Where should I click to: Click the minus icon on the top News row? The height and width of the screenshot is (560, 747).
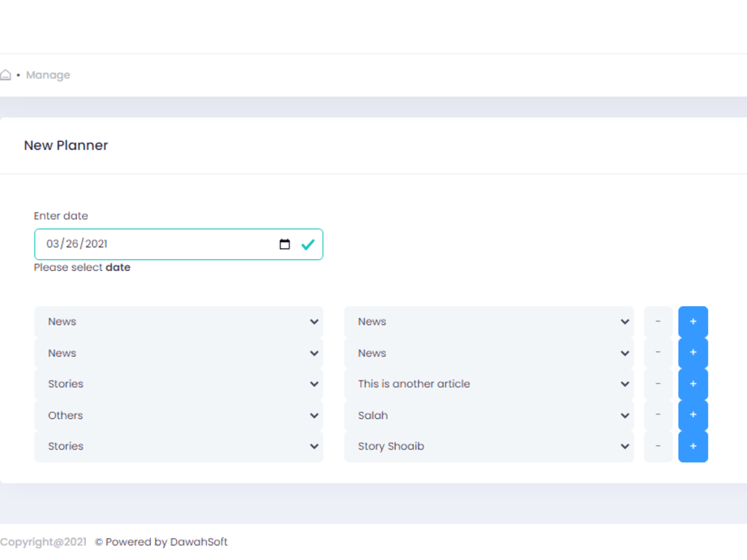point(658,321)
